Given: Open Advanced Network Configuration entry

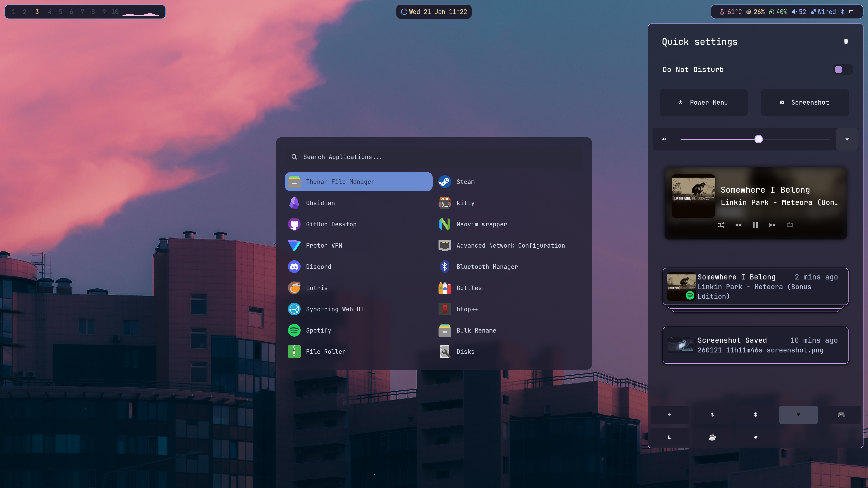Looking at the screenshot, I should pyautogui.click(x=509, y=246).
